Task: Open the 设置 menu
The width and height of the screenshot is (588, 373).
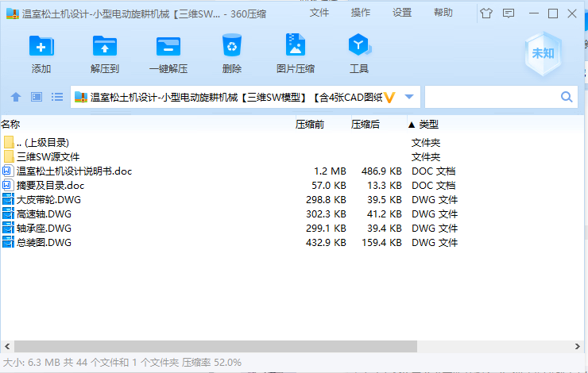Action: (x=402, y=13)
